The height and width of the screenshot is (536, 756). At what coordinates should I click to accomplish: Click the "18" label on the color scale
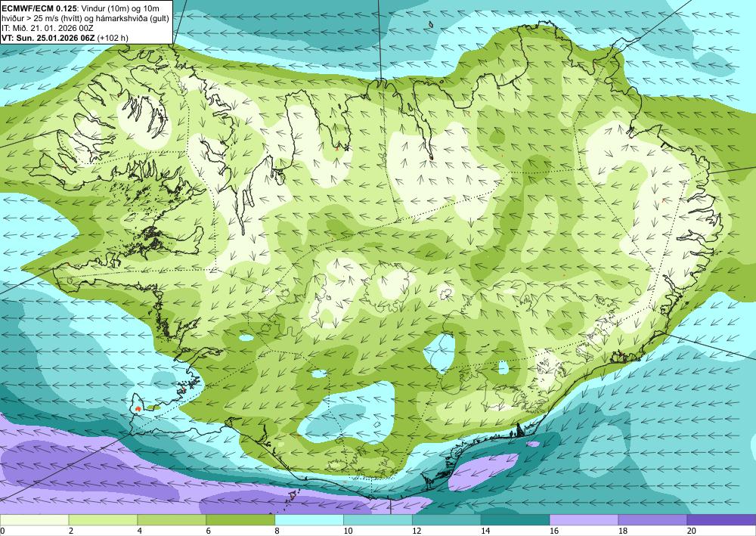(x=622, y=531)
